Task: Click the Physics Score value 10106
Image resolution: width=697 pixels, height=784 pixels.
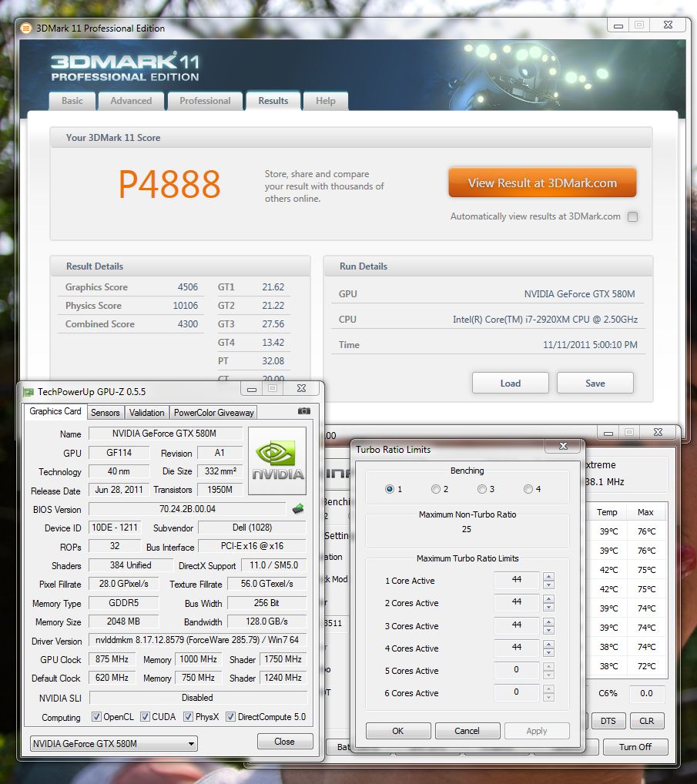Action: [x=186, y=306]
